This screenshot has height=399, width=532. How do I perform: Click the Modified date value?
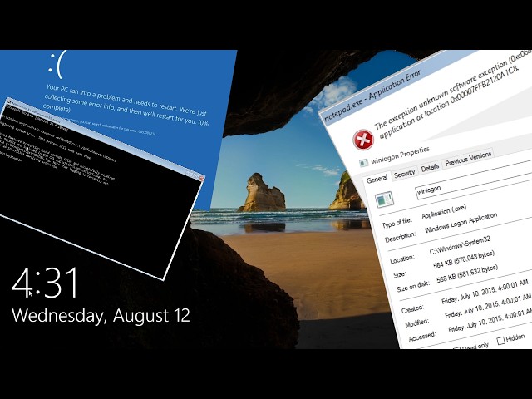point(488,307)
